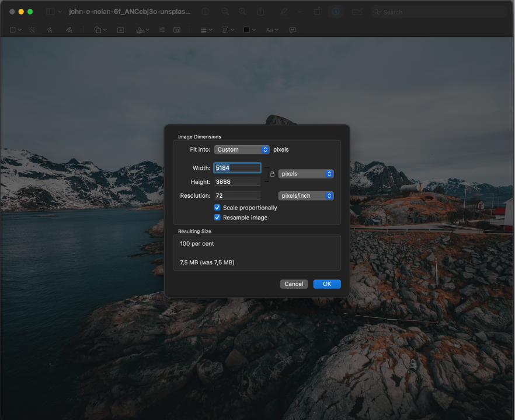Click the Cancel button
The width and height of the screenshot is (515, 420).
[x=294, y=284]
